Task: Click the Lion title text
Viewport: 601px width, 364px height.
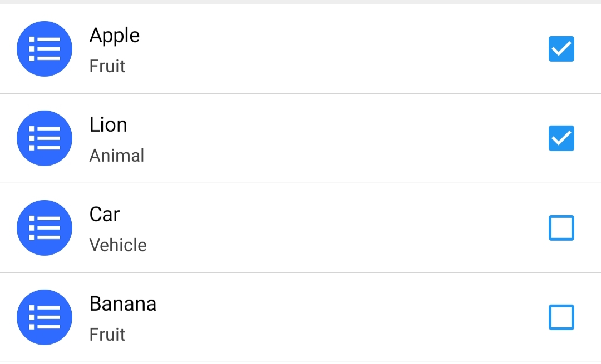Action: pos(109,125)
